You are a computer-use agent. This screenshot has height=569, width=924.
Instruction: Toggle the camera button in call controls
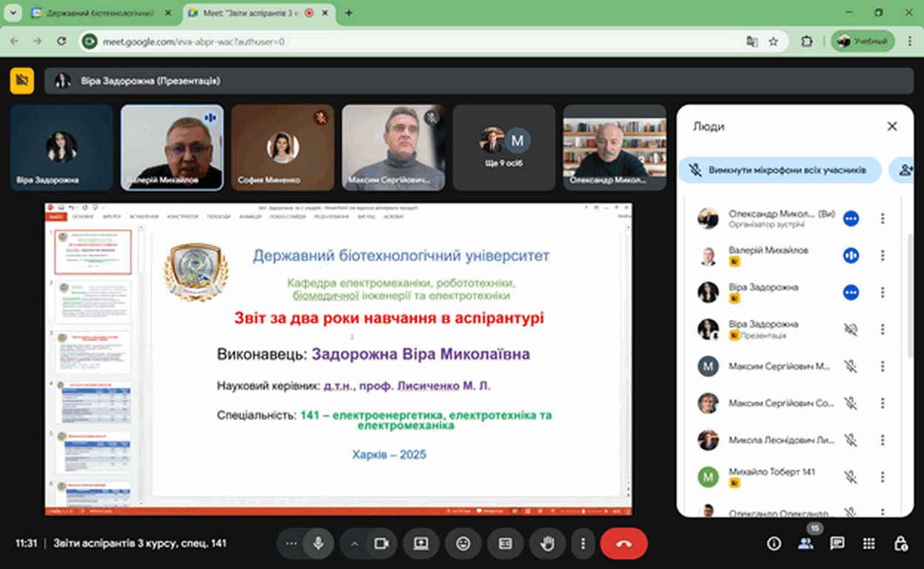(382, 544)
